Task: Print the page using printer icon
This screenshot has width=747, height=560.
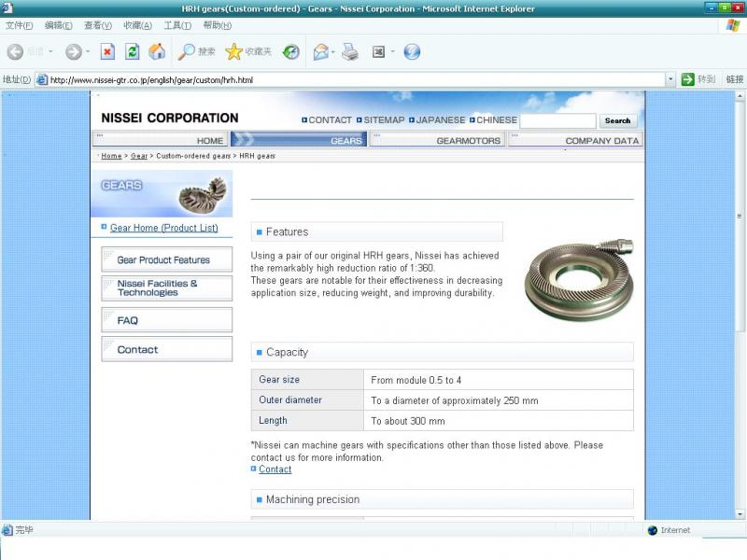Action: 350,51
